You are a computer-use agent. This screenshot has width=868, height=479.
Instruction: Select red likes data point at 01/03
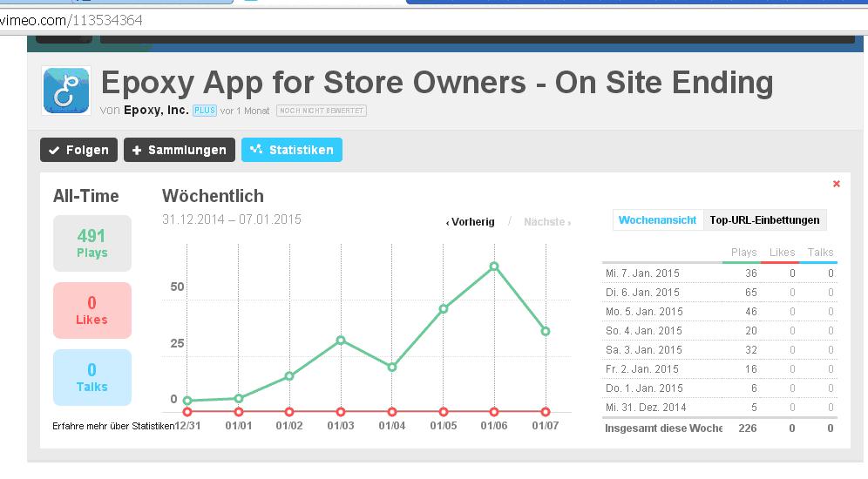(x=341, y=412)
